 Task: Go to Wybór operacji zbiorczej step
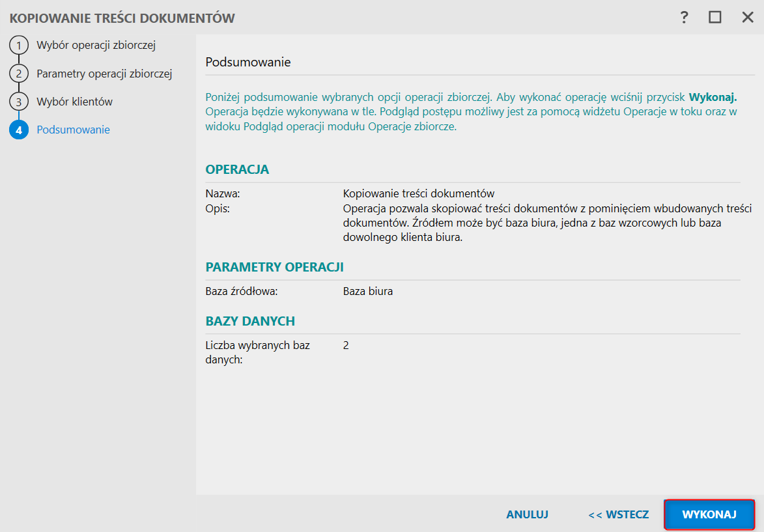point(96,46)
